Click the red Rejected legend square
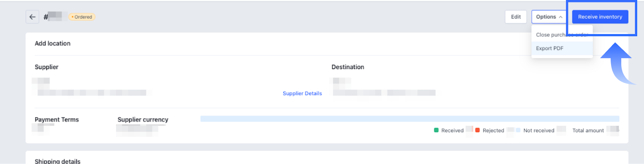The width and height of the screenshot is (644, 164). [x=477, y=130]
